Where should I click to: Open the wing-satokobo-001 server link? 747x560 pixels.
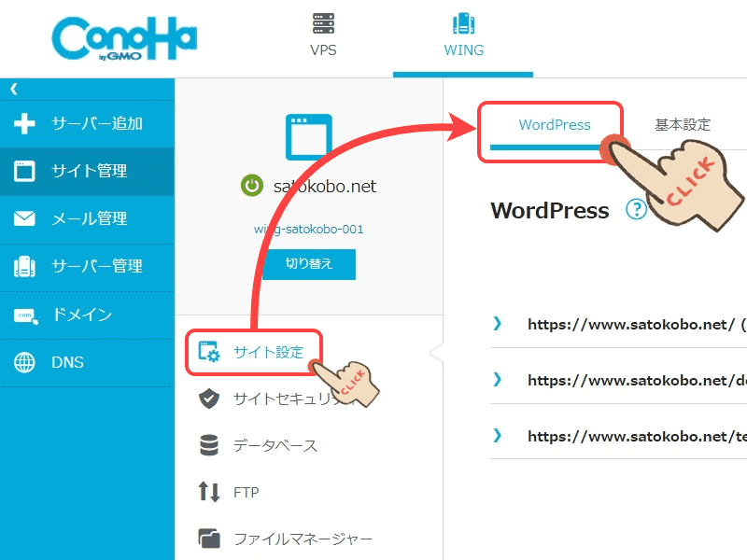(309, 229)
